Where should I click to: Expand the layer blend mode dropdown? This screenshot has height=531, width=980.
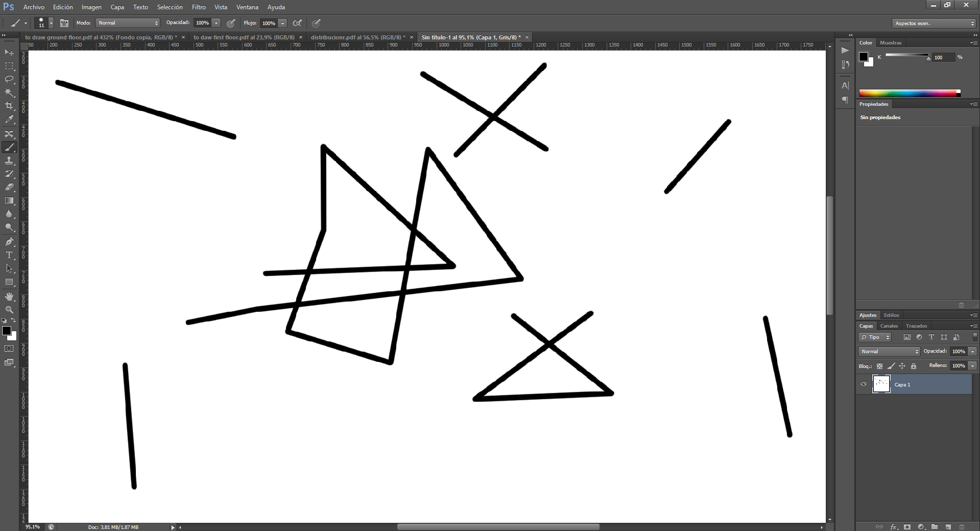point(889,352)
